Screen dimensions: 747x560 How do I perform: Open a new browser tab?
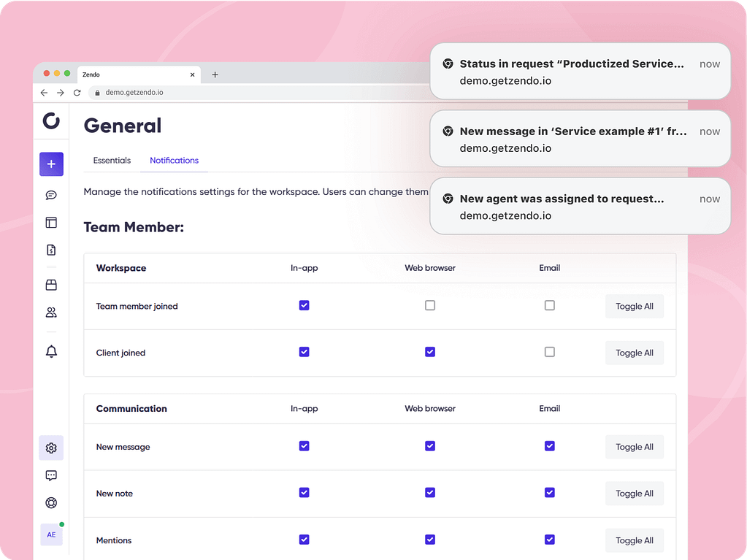click(x=215, y=74)
